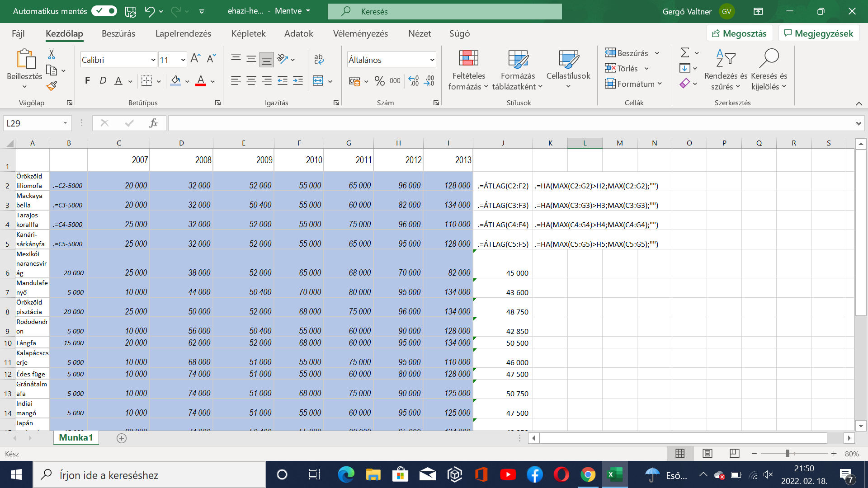The height and width of the screenshot is (488, 868).
Task: Click the Merge cells icon
Action: click(318, 81)
